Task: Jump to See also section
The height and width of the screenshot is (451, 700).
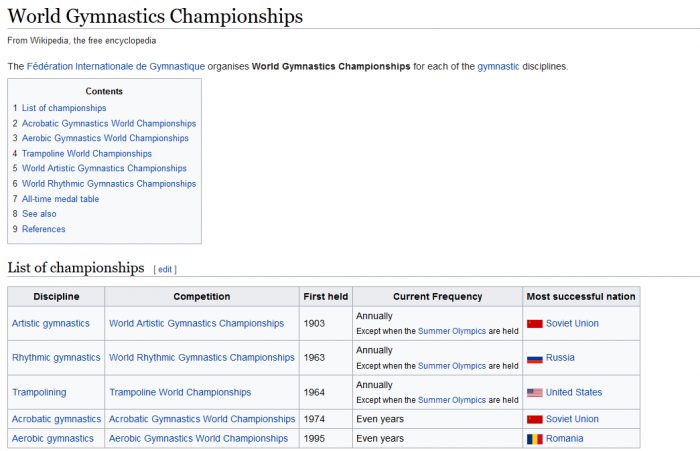Action: 39,214
